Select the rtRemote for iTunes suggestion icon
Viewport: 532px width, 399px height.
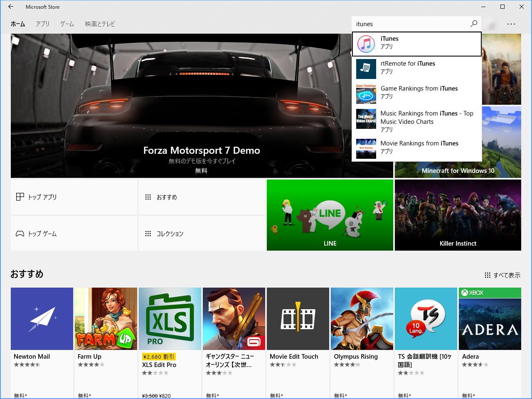click(366, 69)
